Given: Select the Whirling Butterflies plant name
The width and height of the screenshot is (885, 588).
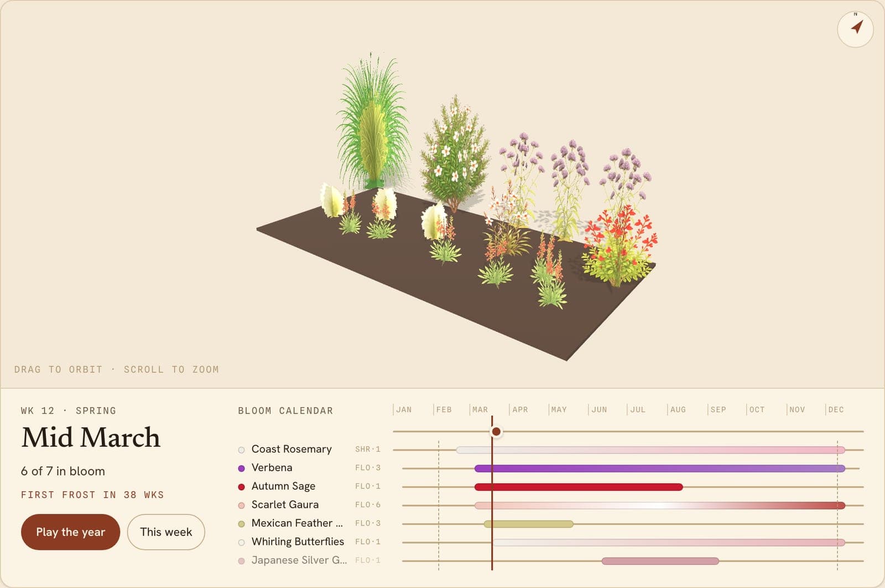Looking at the screenshot, I should point(298,542).
